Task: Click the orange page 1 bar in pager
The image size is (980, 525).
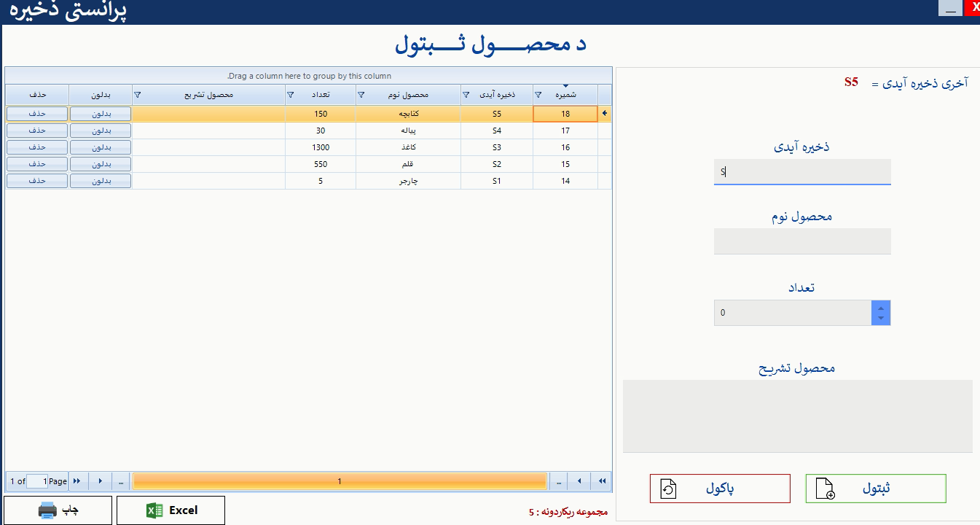Action: [x=340, y=481]
